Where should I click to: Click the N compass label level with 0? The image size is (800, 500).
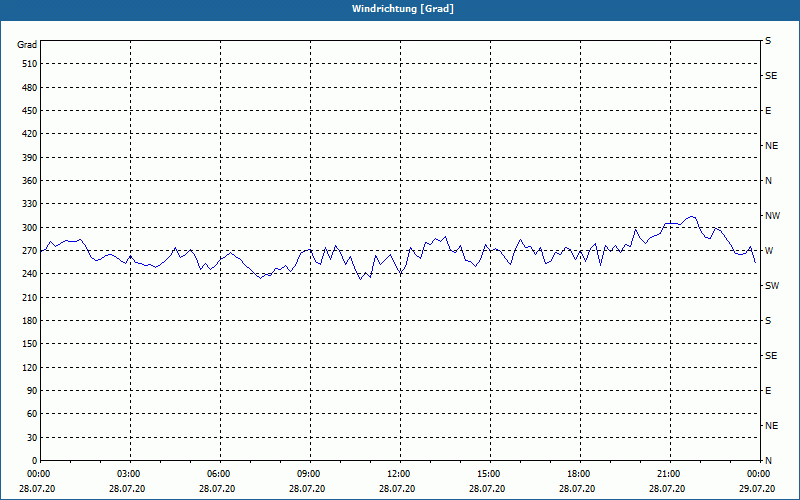768,461
